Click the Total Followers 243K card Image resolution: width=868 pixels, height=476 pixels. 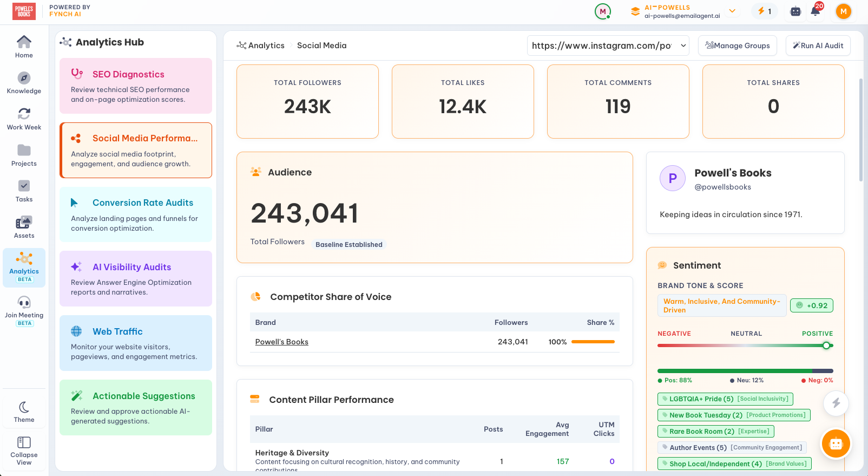[307, 101]
